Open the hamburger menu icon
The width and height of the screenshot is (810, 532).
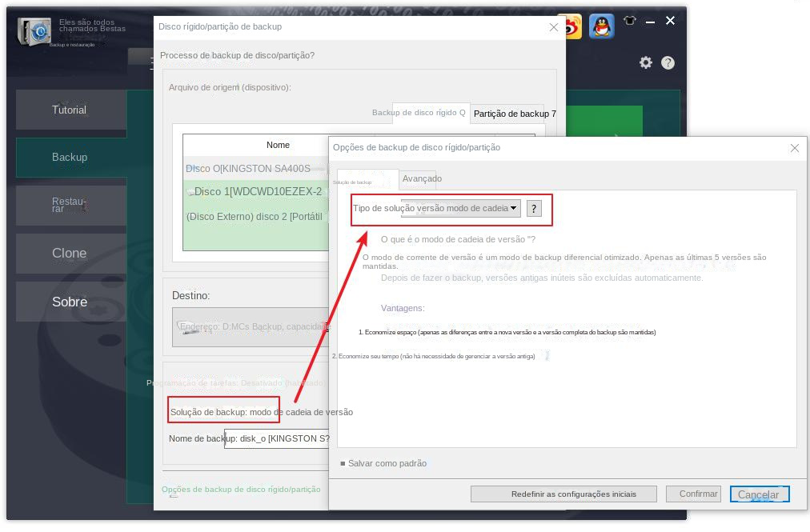pyautogui.click(x=151, y=64)
